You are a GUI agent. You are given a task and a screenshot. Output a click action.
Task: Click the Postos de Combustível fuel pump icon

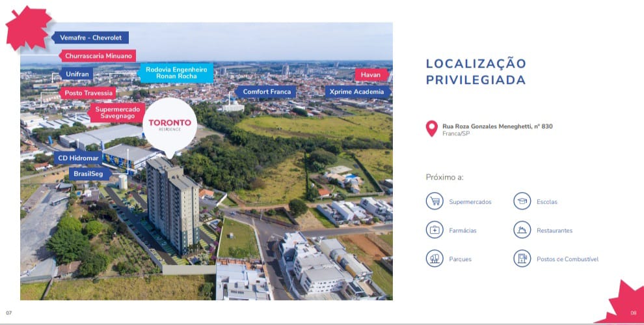pos(522,259)
